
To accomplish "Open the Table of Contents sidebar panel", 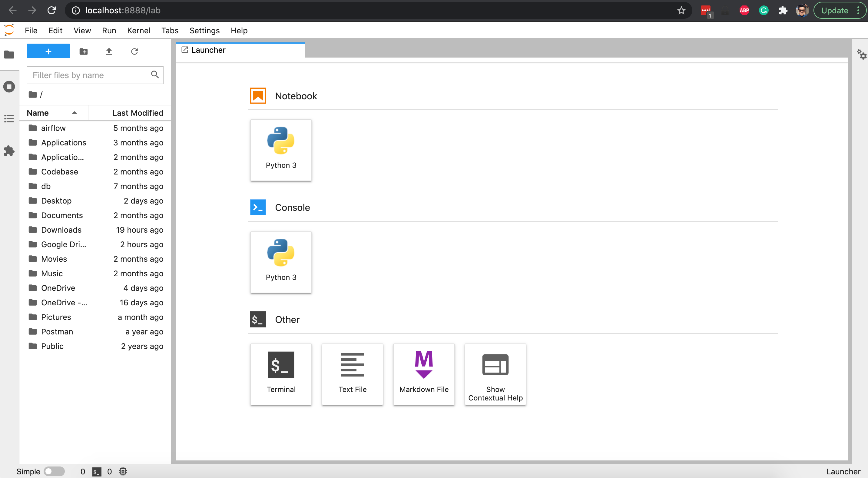I will click(9, 119).
